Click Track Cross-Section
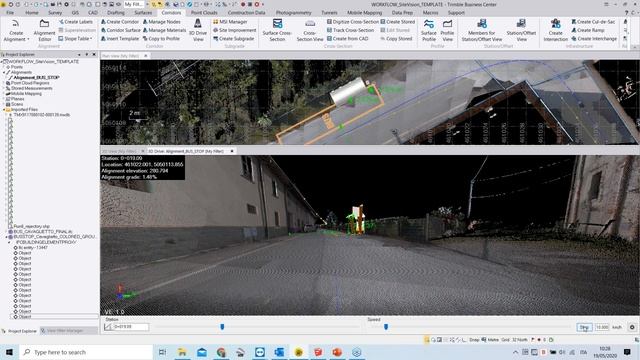The height and width of the screenshot is (360, 640). (350, 30)
